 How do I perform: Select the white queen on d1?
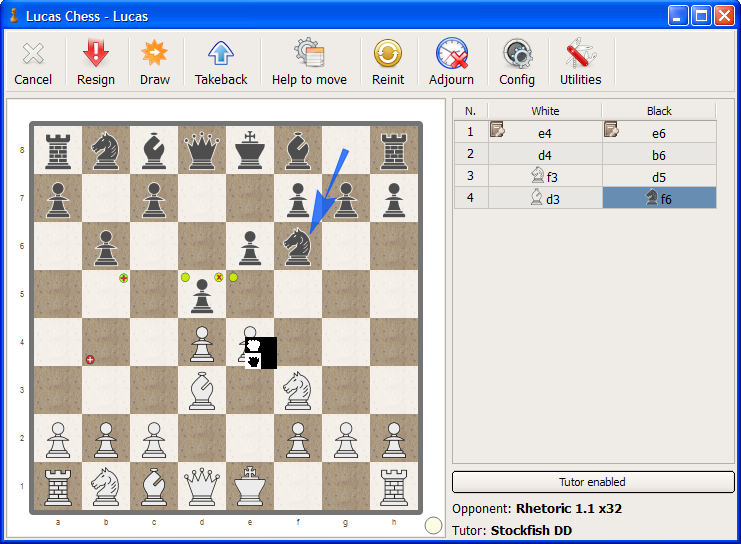202,486
